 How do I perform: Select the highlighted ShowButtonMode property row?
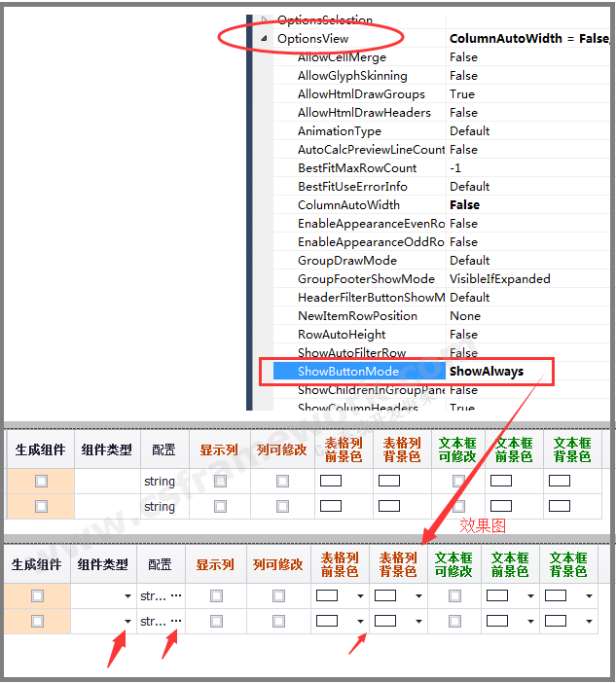(x=347, y=372)
